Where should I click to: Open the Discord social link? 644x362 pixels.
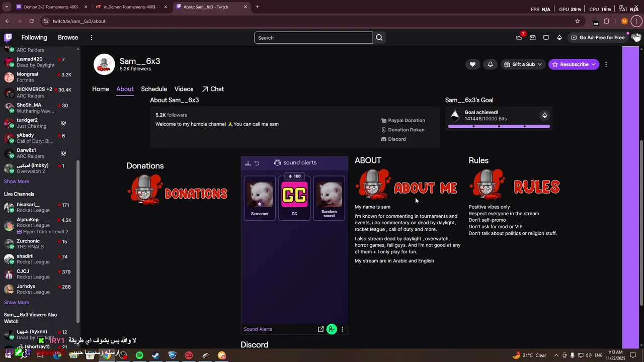[x=393, y=139]
